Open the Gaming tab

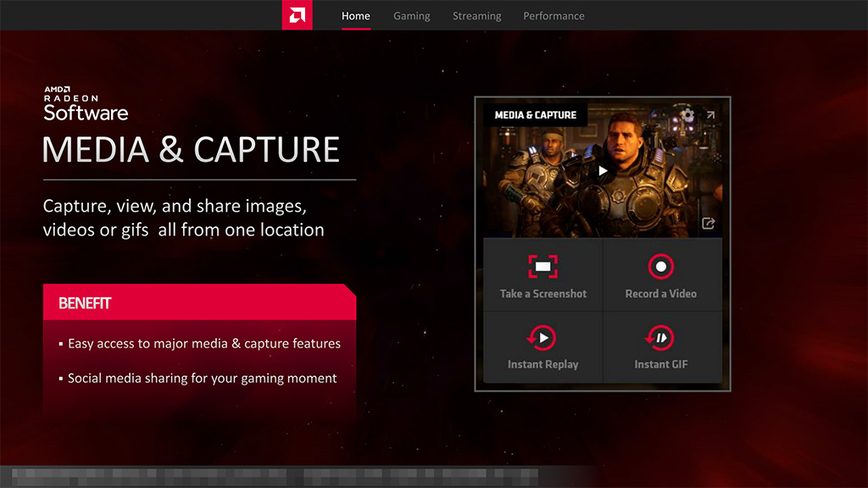[x=411, y=16]
